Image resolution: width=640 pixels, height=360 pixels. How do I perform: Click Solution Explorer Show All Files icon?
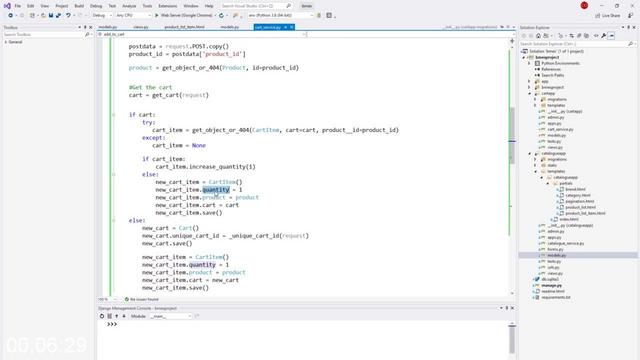click(x=587, y=36)
